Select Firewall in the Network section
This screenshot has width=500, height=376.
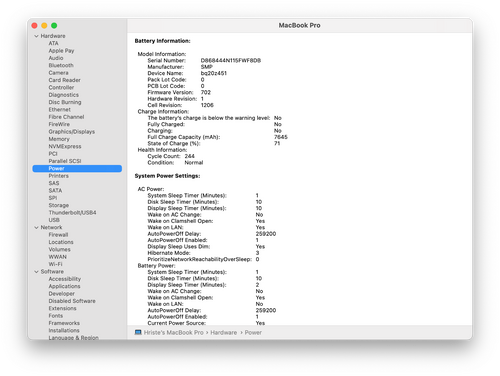(x=58, y=235)
